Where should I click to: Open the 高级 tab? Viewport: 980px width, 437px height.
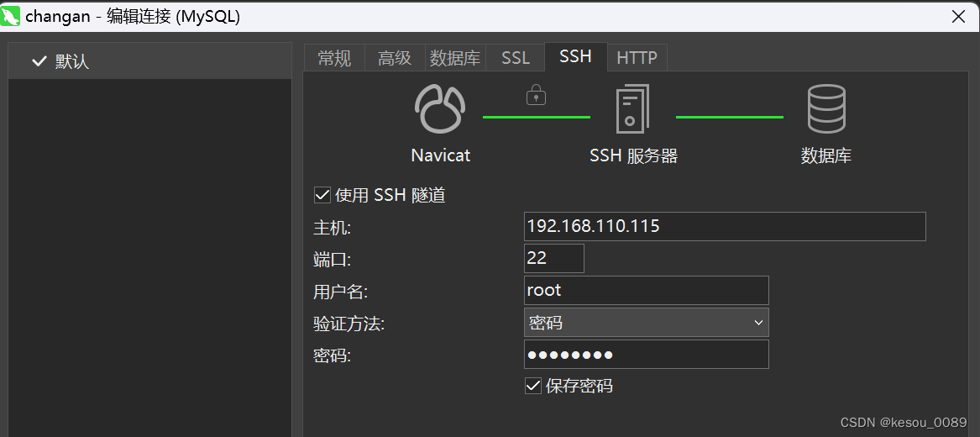[395, 57]
